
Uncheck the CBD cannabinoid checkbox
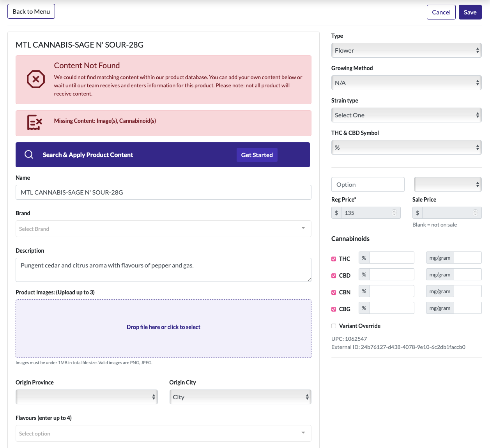334,276
